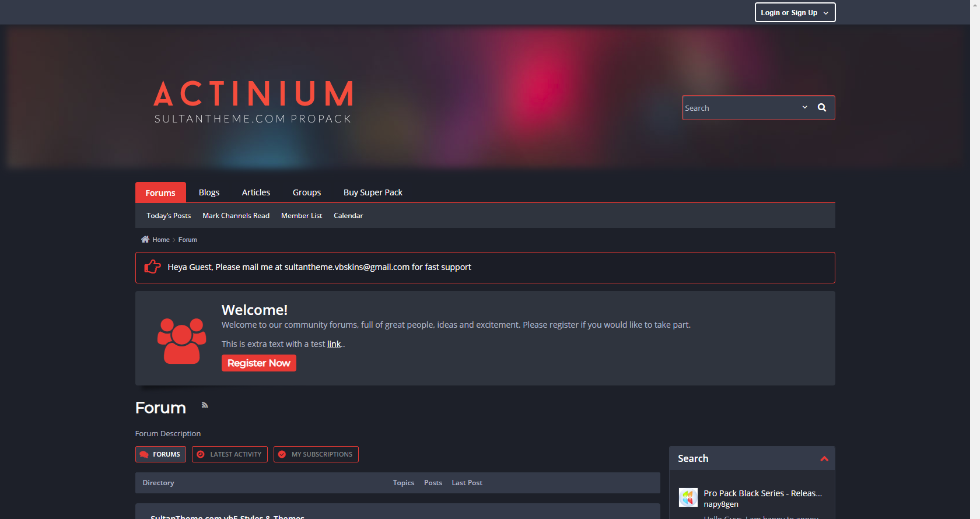The width and height of the screenshot is (980, 519).
Task: Click the pointing hand notice icon
Action: coord(152,267)
